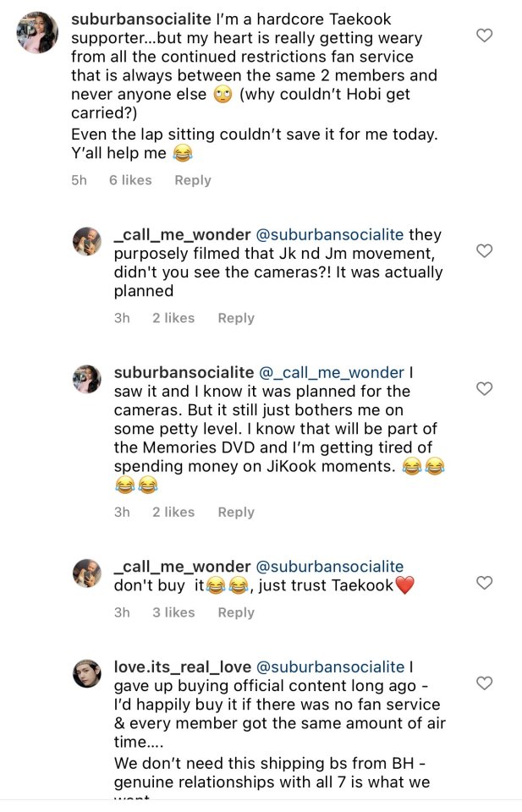
Task: Reply to suburbansocialite's top comment
Action: [x=193, y=180]
